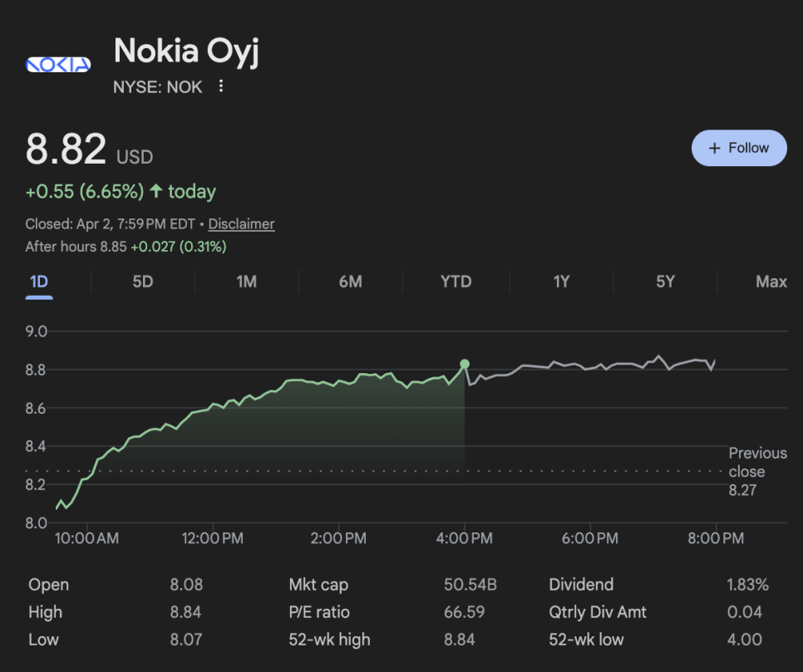Select the 1D chart range tab

(x=39, y=282)
